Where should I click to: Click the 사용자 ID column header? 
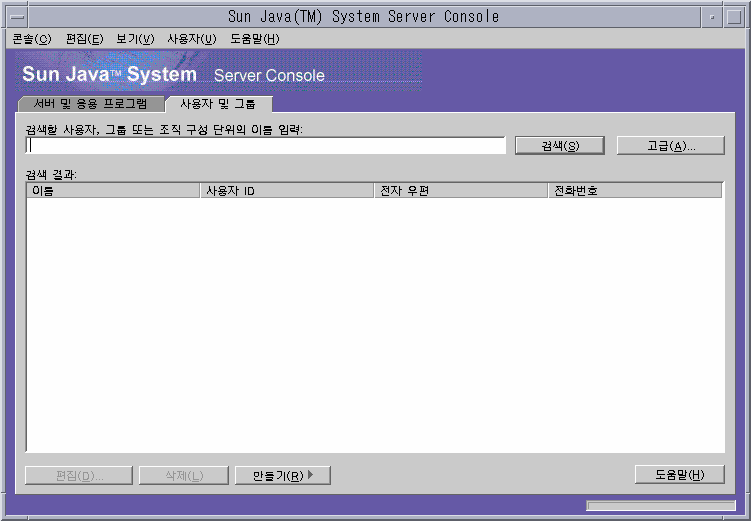tap(287, 191)
